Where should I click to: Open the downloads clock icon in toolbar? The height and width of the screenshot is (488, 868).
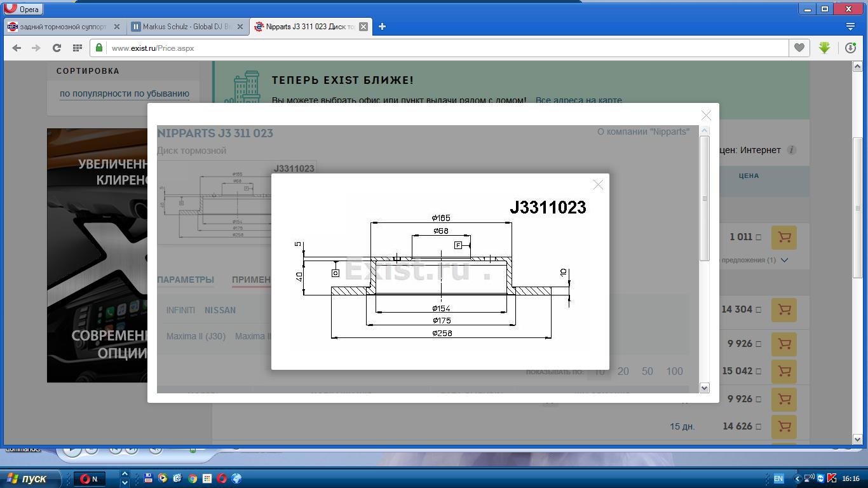851,48
